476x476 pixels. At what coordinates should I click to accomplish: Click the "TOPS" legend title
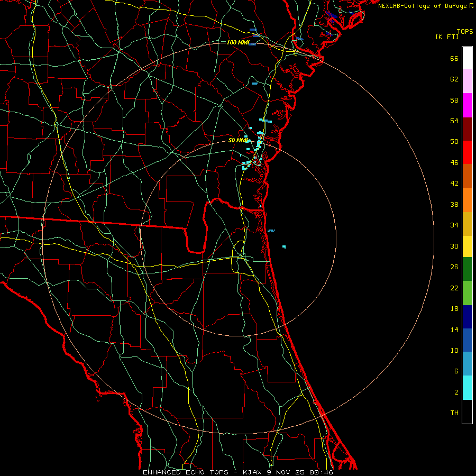pos(465,32)
